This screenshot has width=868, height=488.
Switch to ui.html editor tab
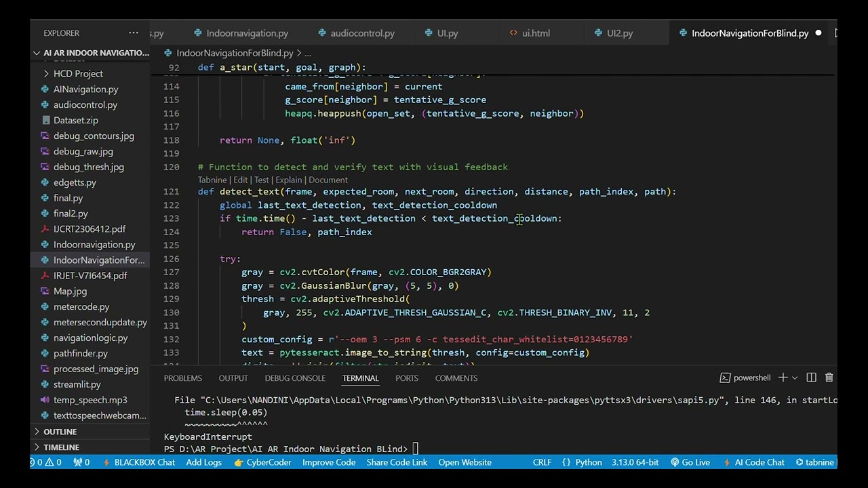(x=536, y=33)
